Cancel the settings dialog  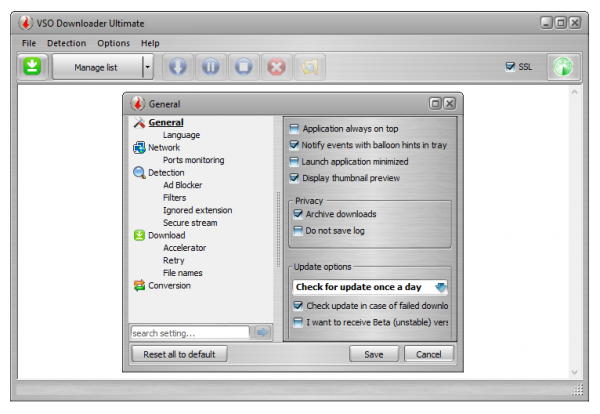point(429,354)
